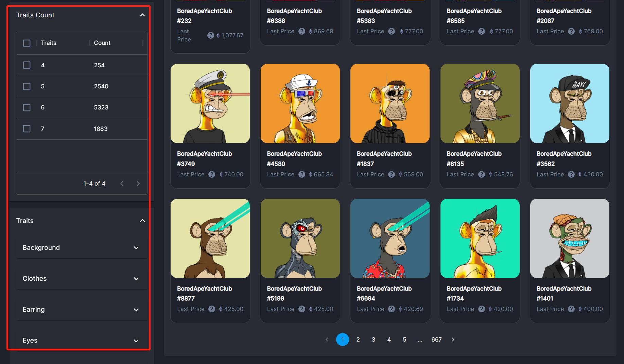Click the question mark icon on #1401 card
The image size is (624, 364).
[571, 309]
